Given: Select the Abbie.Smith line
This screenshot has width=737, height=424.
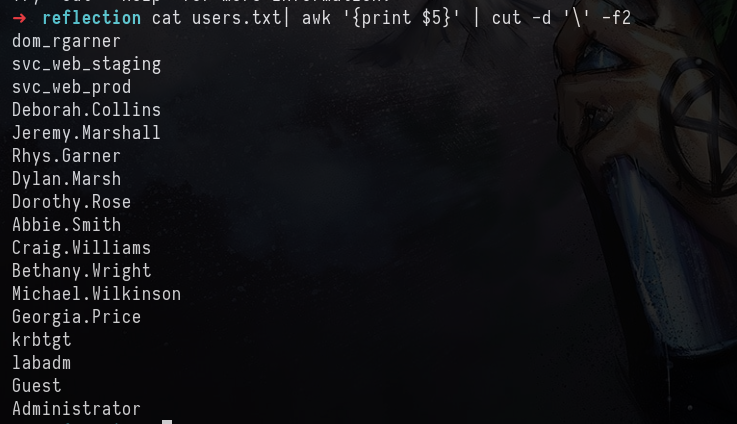Looking at the screenshot, I should tap(67, 225).
